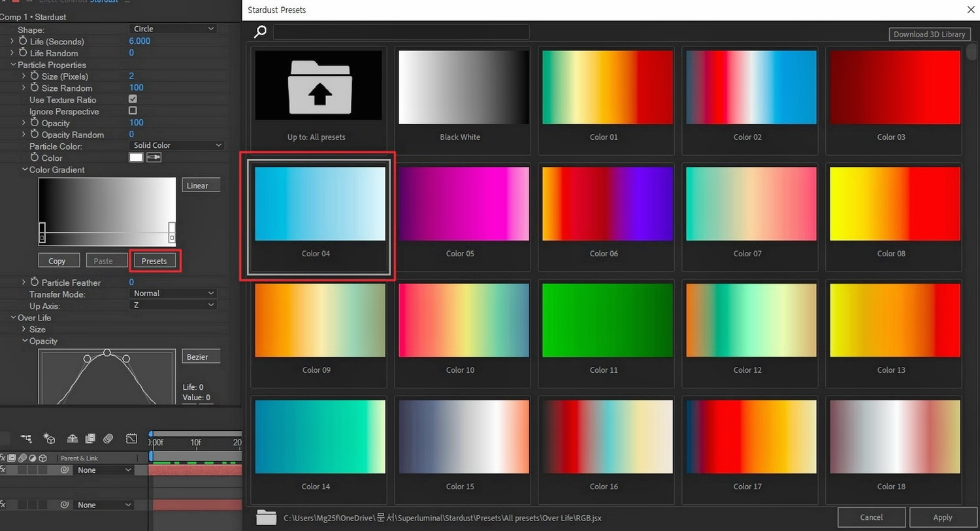Close the Stardust Presets window

(970, 9)
